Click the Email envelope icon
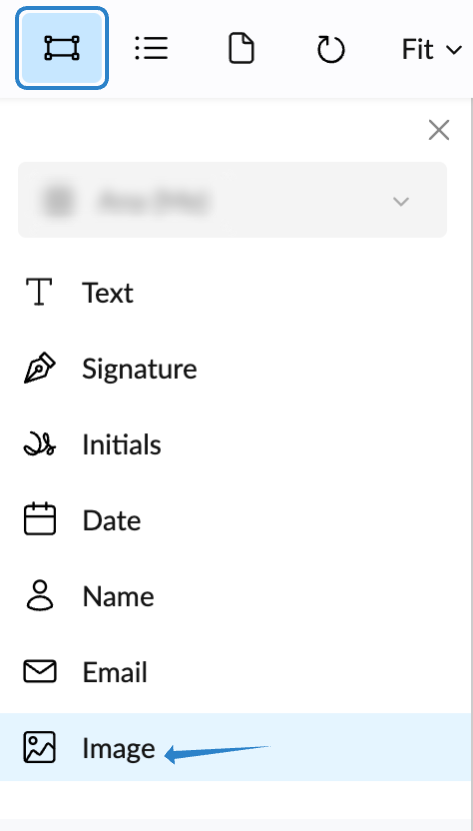The image size is (473, 831). click(40, 671)
